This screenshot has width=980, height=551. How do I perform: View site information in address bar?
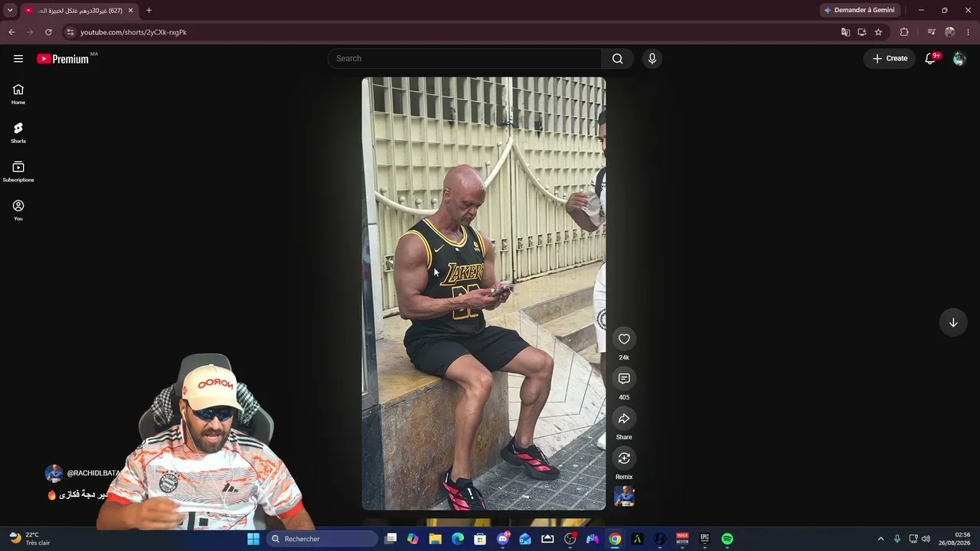(70, 32)
